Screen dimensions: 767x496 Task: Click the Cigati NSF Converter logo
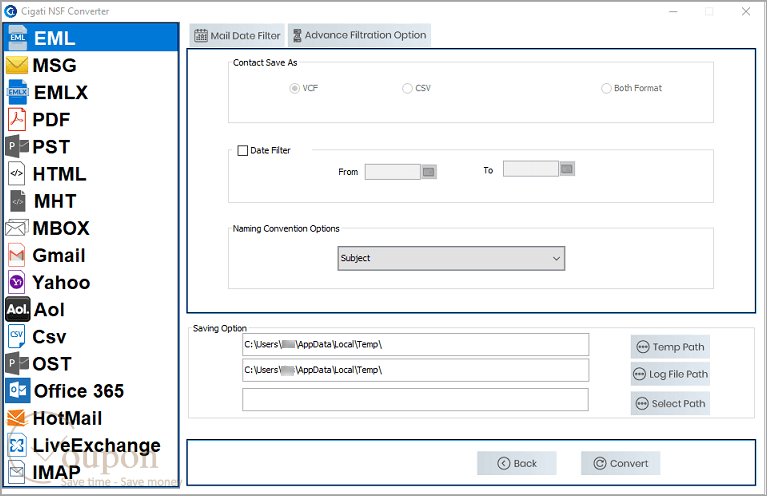tap(10, 11)
